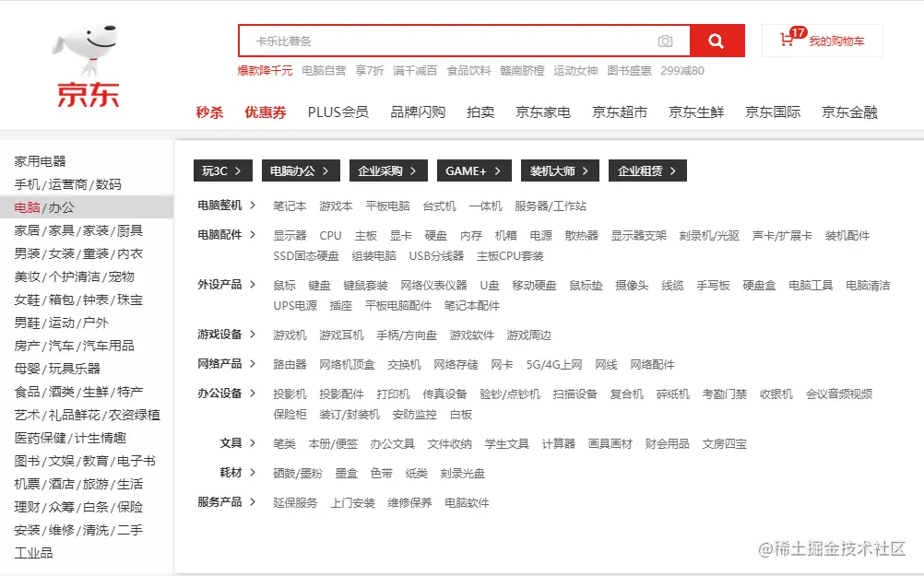Open the 服务器/工作站 link
The width and height of the screenshot is (924, 576).
click(x=551, y=206)
